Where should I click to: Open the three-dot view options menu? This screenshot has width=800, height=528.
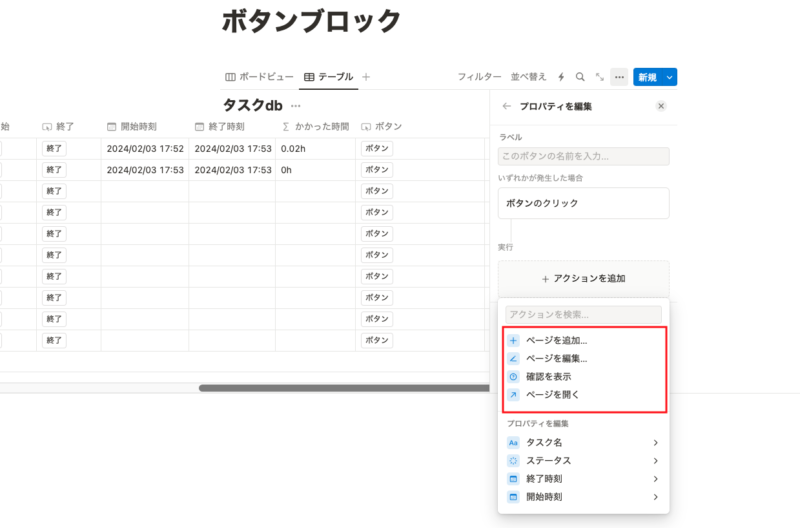point(619,77)
